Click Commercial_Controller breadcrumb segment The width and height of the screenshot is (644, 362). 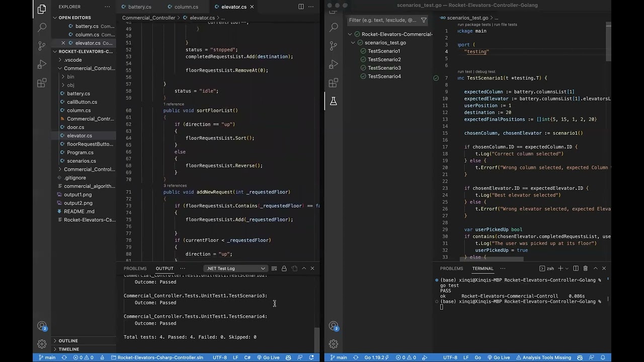click(148, 18)
